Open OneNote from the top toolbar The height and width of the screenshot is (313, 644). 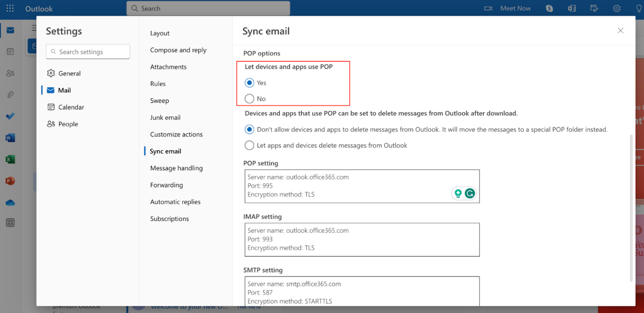point(571,8)
